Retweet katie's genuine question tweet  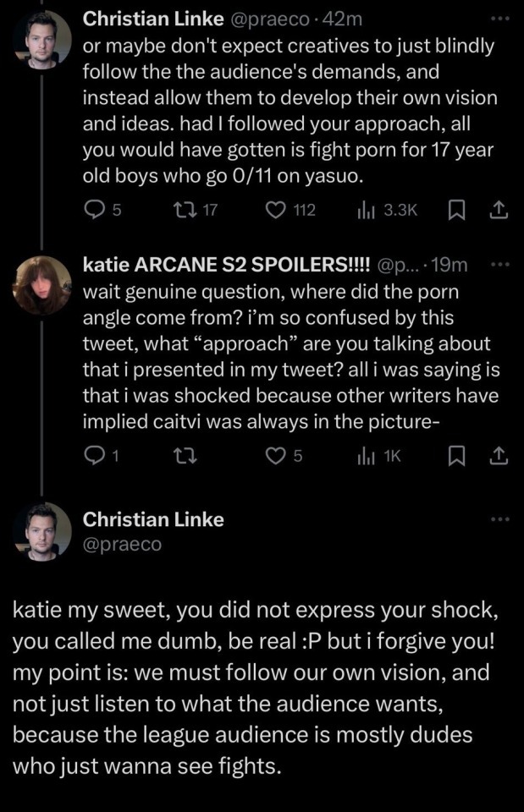[184, 457]
